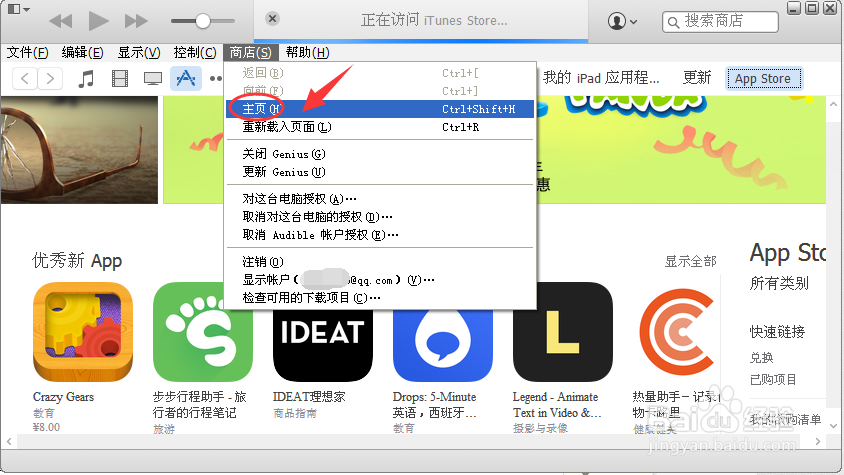Image resolution: width=844 pixels, height=475 pixels.
Task: Close the 商店(S) menu
Action: click(x=250, y=52)
